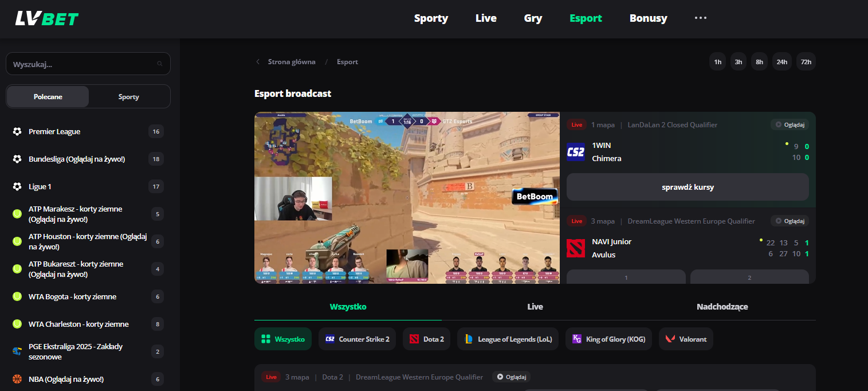Click the Esport breadcrumb
The height and width of the screenshot is (391, 868).
tap(347, 62)
